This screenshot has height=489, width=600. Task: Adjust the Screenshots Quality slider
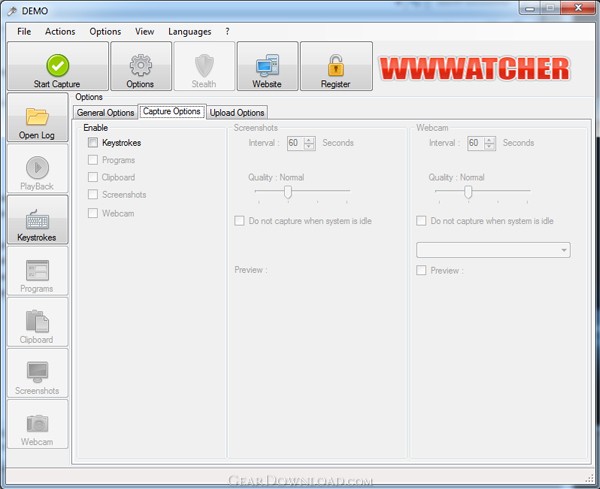point(288,192)
